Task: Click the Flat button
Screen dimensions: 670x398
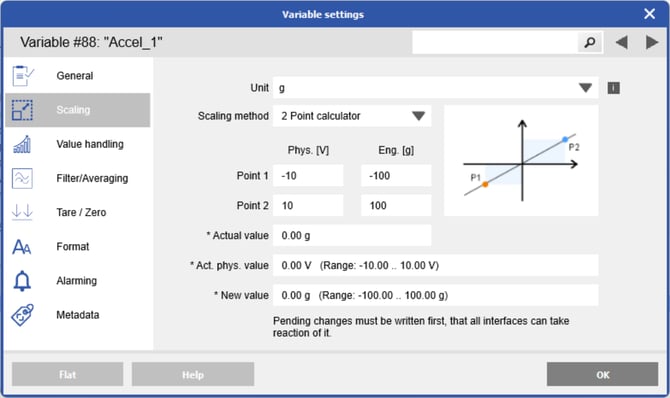Action: [68, 374]
